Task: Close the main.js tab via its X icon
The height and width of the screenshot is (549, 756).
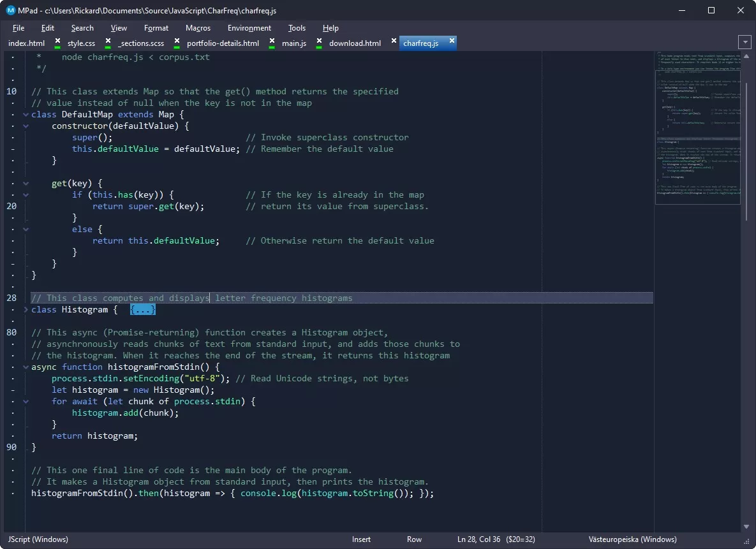Action: tap(318, 41)
